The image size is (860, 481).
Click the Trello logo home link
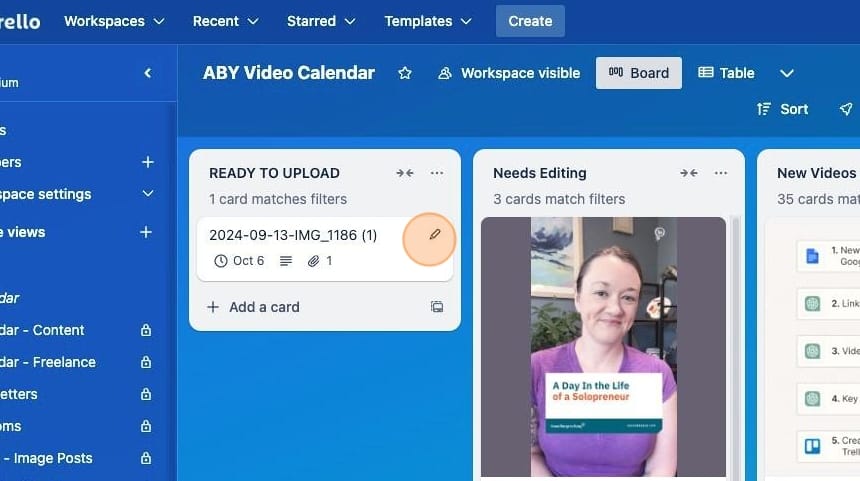click(x=20, y=21)
